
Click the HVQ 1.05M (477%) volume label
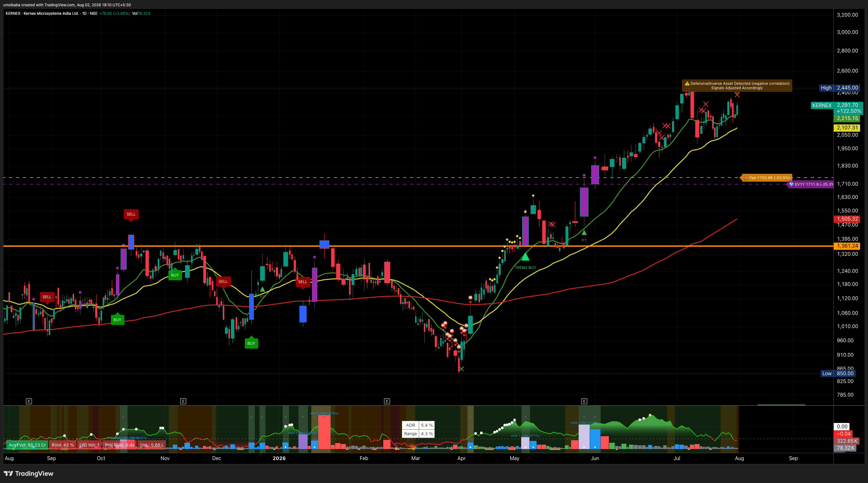pyautogui.click(x=525, y=436)
